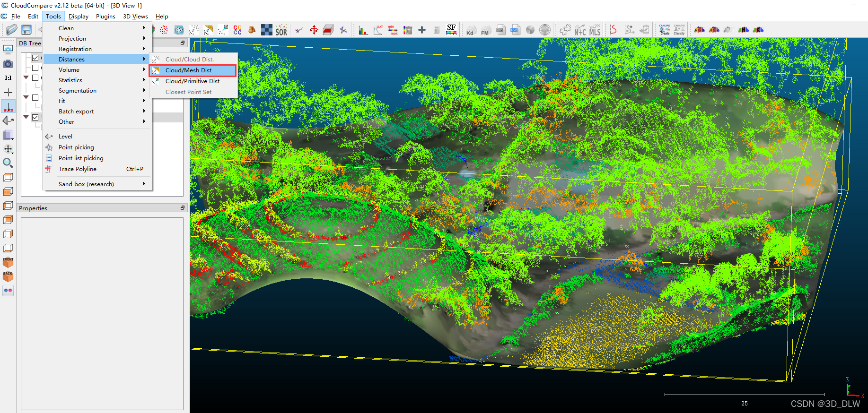Click the Open file folder icon

pyautogui.click(x=12, y=30)
